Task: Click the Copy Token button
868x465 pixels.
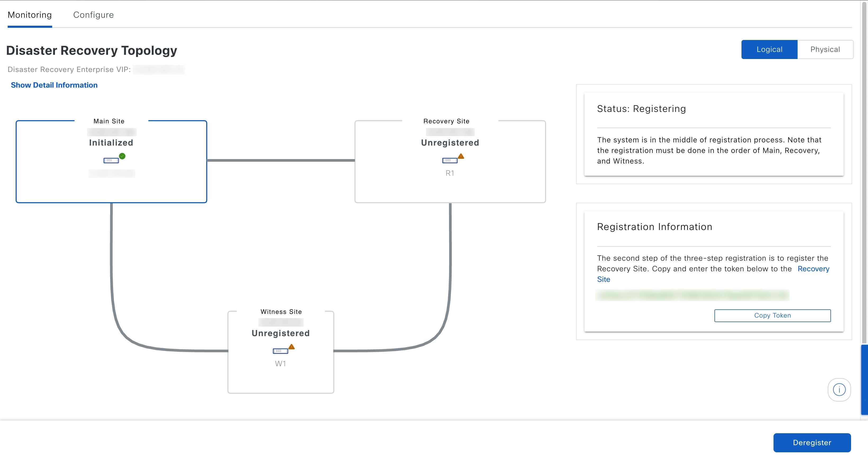Action: pos(772,316)
